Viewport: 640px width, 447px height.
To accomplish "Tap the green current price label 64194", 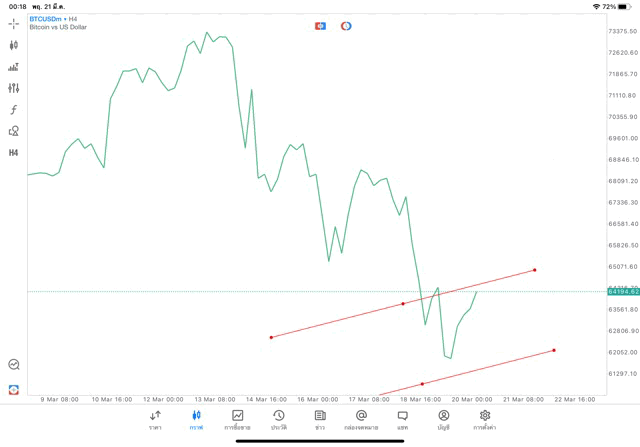I will (x=622, y=292).
